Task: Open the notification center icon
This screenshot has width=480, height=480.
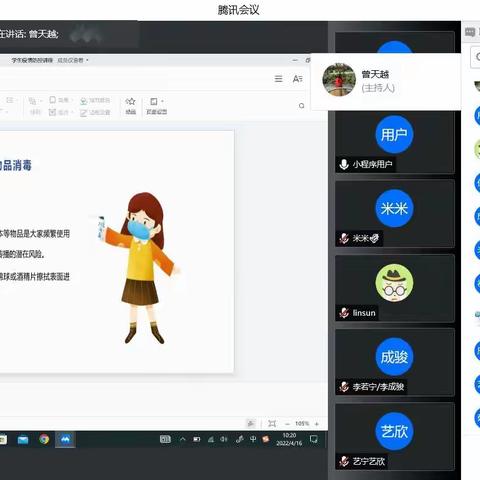Action: pyautogui.click(x=314, y=439)
